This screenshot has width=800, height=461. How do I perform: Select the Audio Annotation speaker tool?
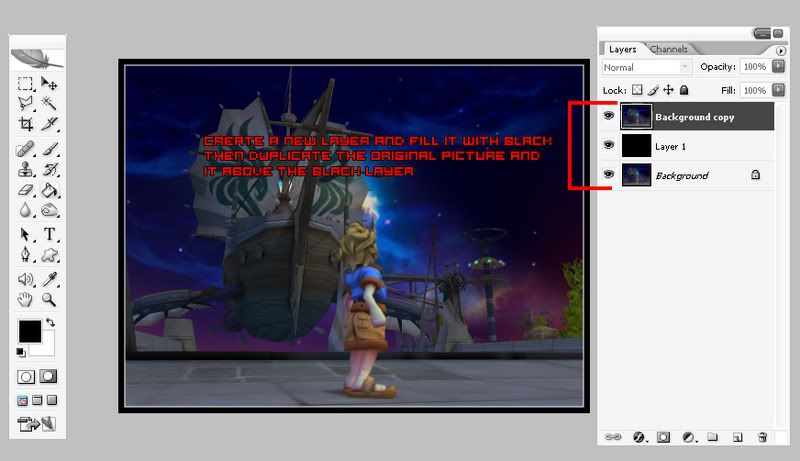(x=26, y=279)
